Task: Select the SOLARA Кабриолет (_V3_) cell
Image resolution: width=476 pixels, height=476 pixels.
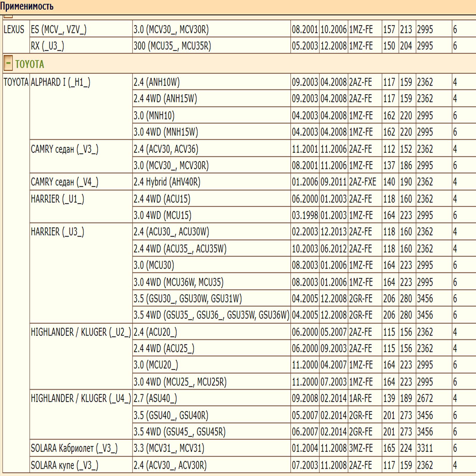Action: click(74, 448)
